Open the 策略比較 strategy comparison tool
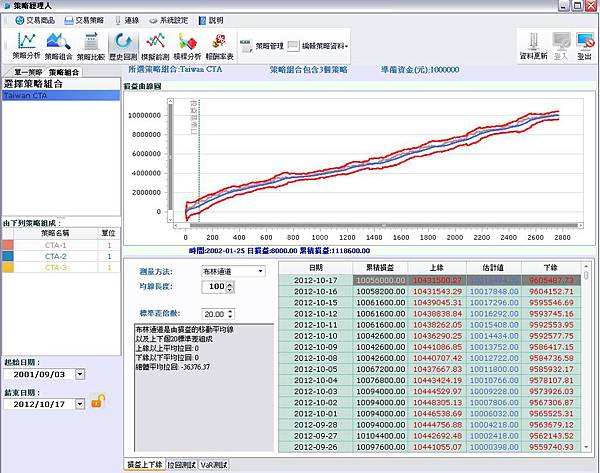 pyautogui.click(x=91, y=46)
